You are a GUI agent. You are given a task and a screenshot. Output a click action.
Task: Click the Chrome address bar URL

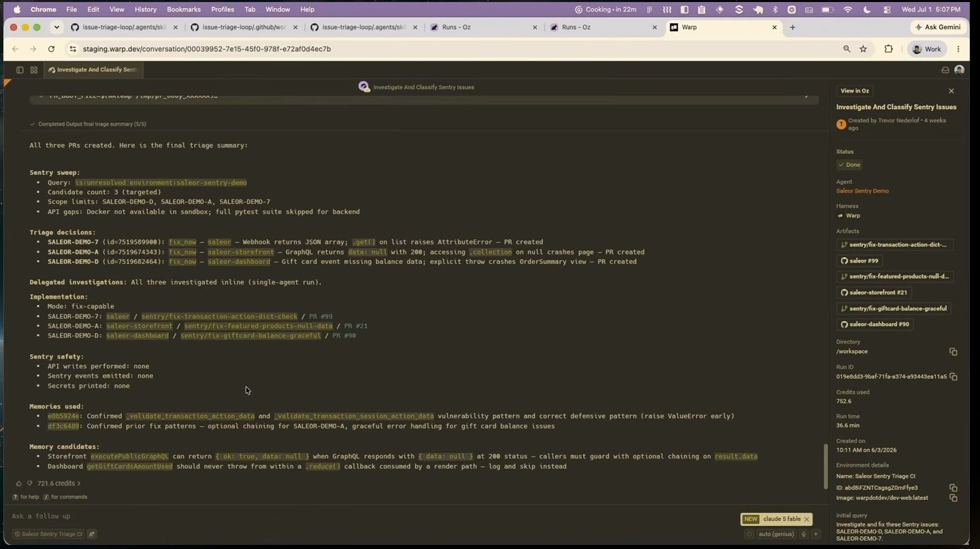(x=207, y=49)
